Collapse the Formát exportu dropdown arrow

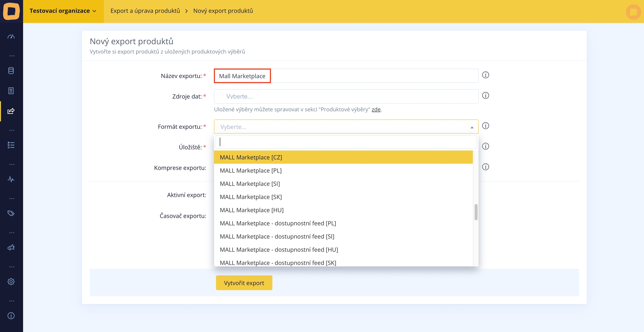point(472,127)
